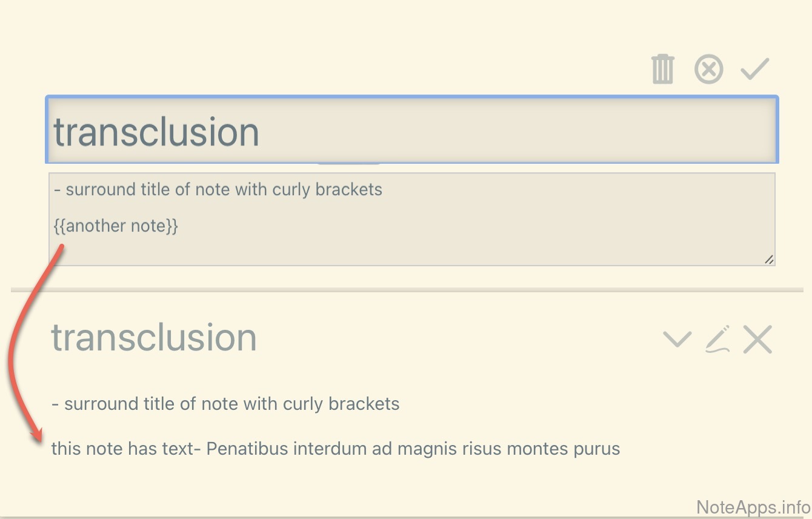Focus the transclusion title input field
812x519 pixels.
click(x=412, y=130)
